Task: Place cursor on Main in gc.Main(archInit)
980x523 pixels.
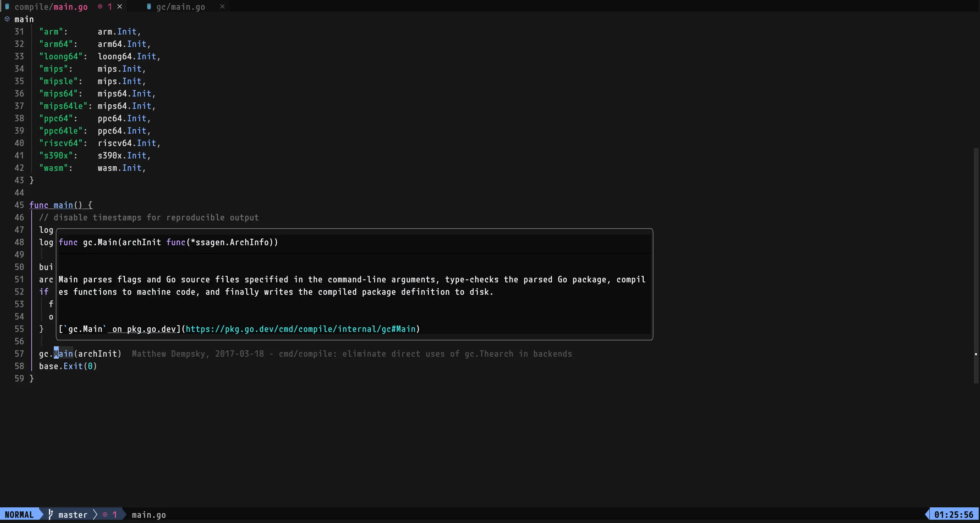Action: pos(63,354)
